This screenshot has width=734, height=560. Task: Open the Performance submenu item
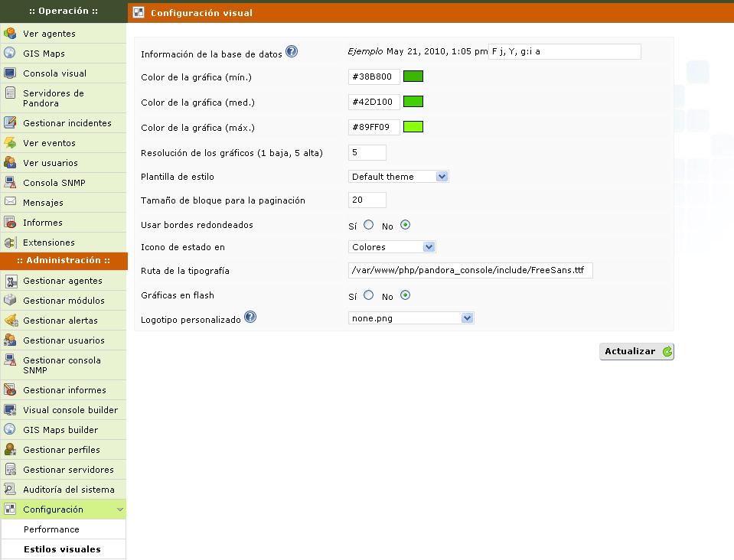click(x=51, y=529)
